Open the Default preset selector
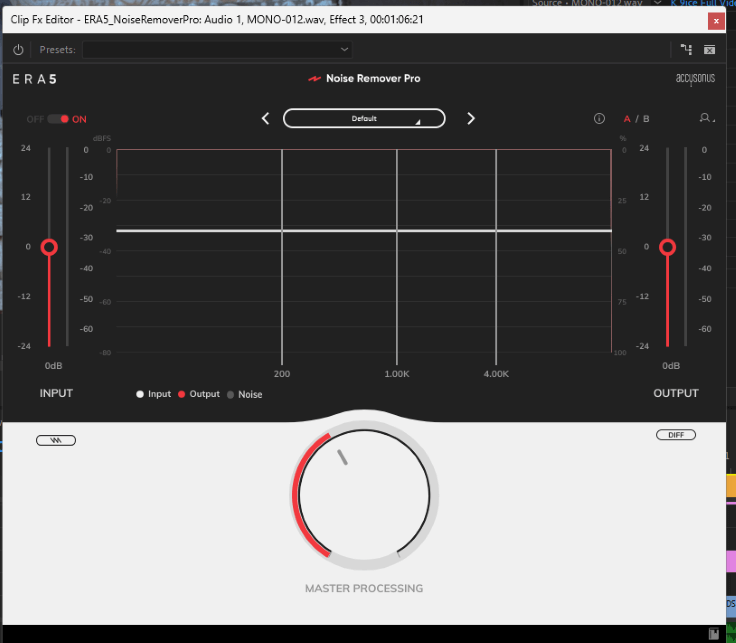 pos(364,118)
